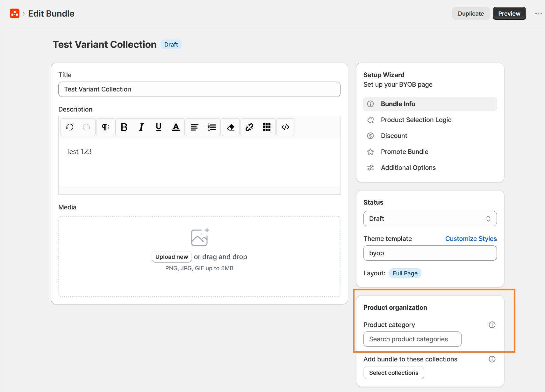545x392 pixels.
Task: Click the media image upload icon
Action: 200,237
